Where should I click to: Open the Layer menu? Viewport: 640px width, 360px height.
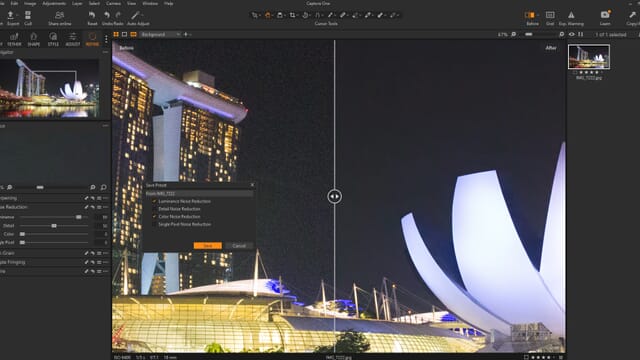(77, 3)
